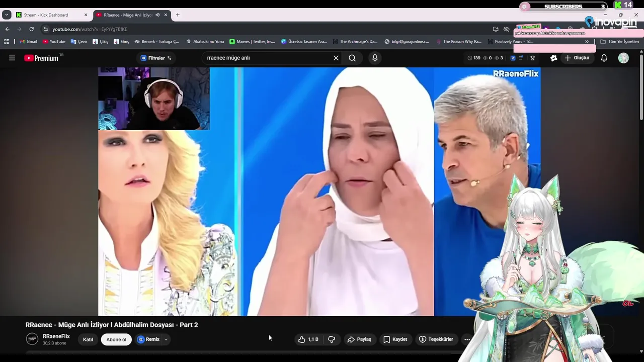Click extension list icon beside blue IQ badge
This screenshot has height=362, width=644.
[521, 58]
